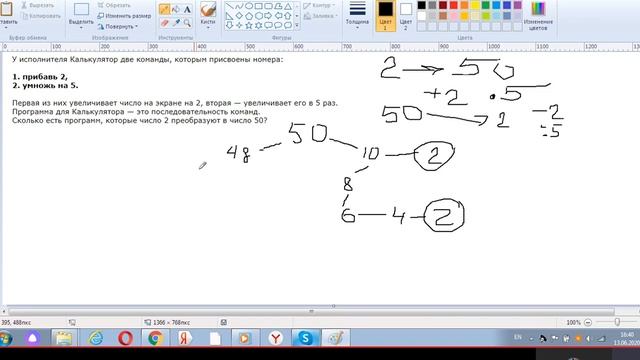Choose the pentagon shape
Image resolution: width=640 pixels, height=360 pixels.
click(x=249, y=16)
